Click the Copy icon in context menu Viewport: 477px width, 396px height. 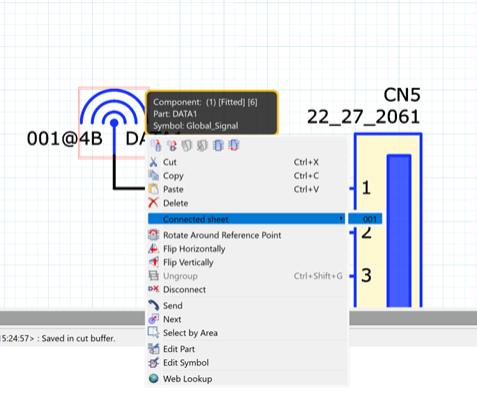pos(153,175)
